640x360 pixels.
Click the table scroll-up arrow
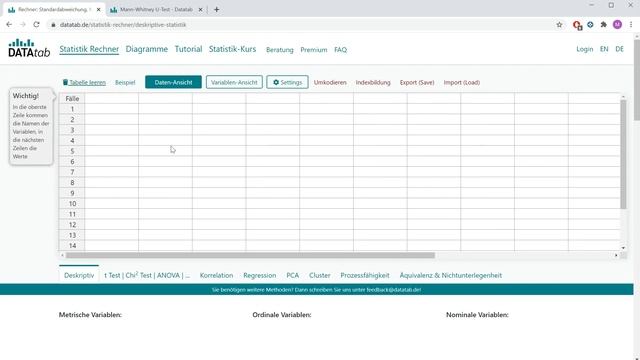click(x=623, y=97)
